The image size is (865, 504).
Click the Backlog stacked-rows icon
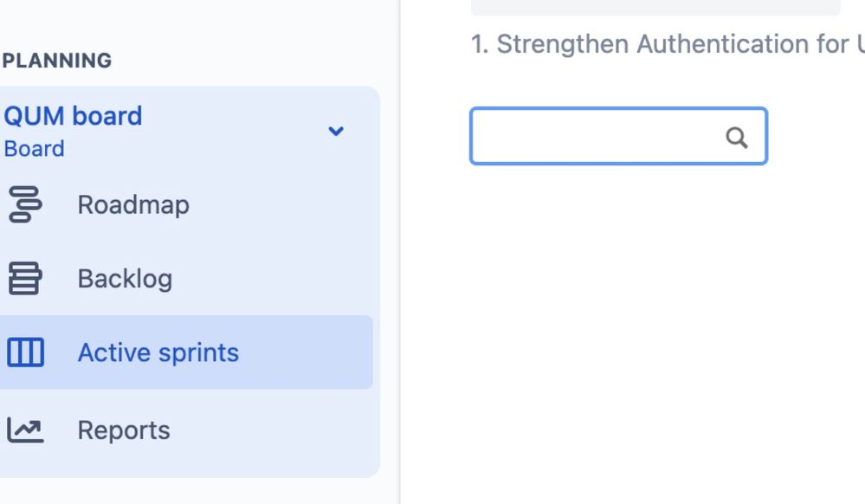(x=27, y=278)
